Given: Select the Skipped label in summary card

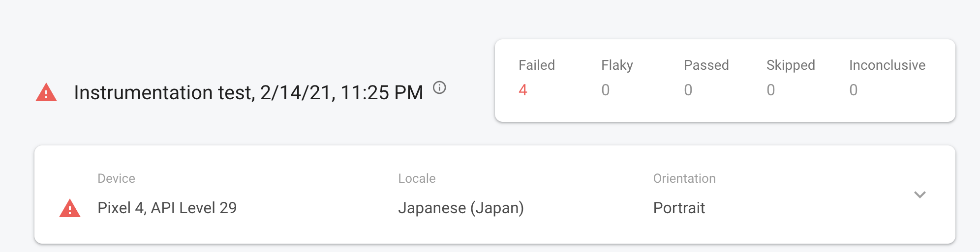Looking at the screenshot, I should click(791, 65).
